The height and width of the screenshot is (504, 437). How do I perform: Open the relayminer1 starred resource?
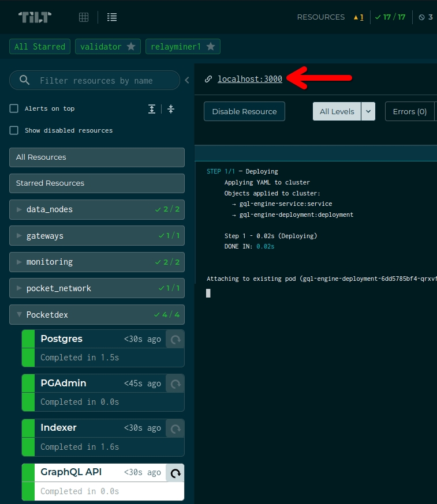tap(175, 47)
